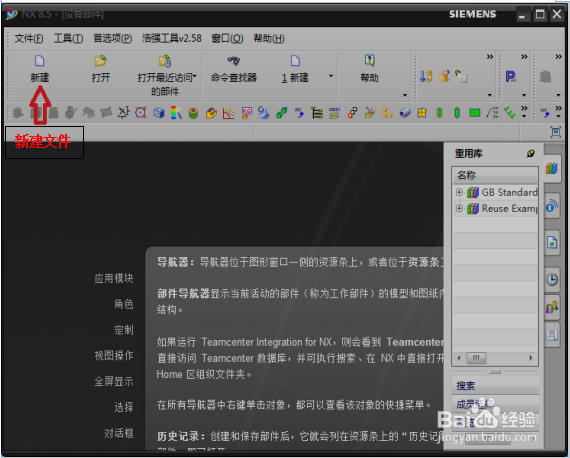
Task: Click the hierarchical tree list icon
Action: (x=317, y=113)
